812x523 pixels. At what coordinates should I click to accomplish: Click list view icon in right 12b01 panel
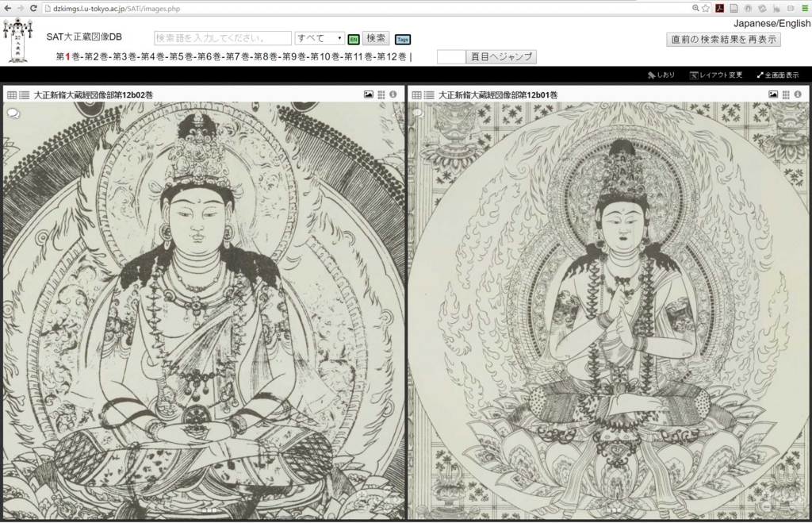point(429,95)
